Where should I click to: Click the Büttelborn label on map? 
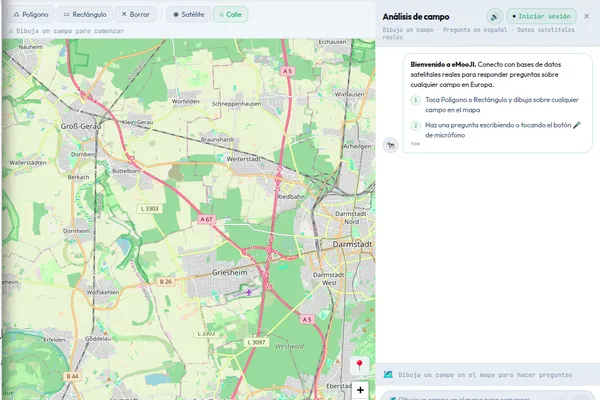tap(126, 171)
